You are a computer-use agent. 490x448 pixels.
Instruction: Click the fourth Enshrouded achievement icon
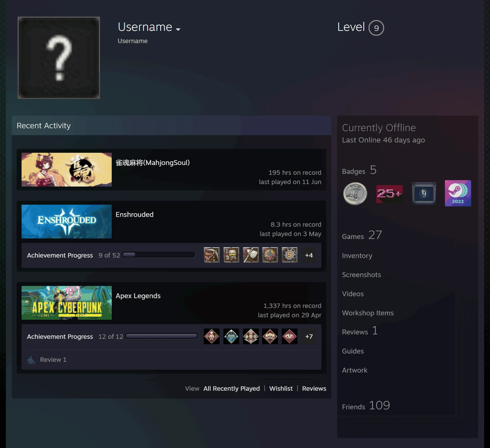click(270, 255)
